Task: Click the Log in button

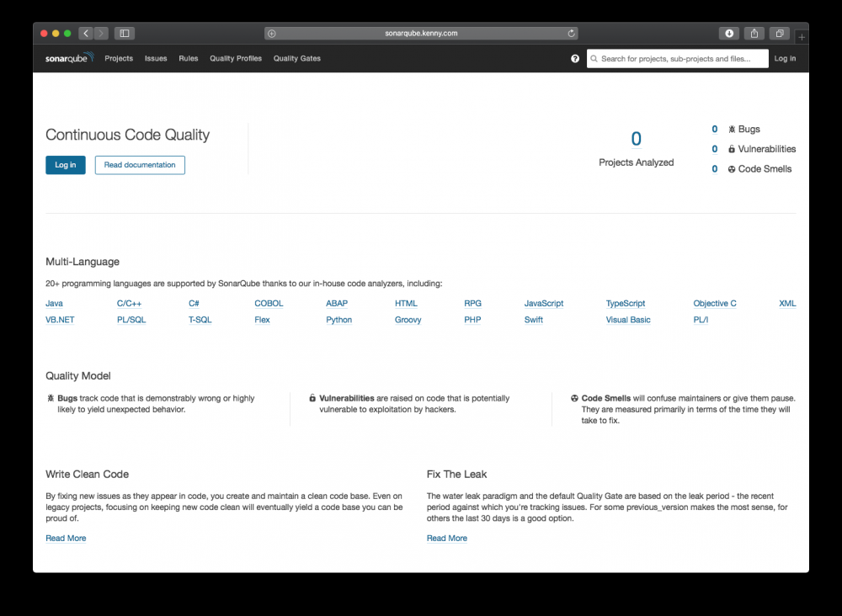Action: pos(65,165)
